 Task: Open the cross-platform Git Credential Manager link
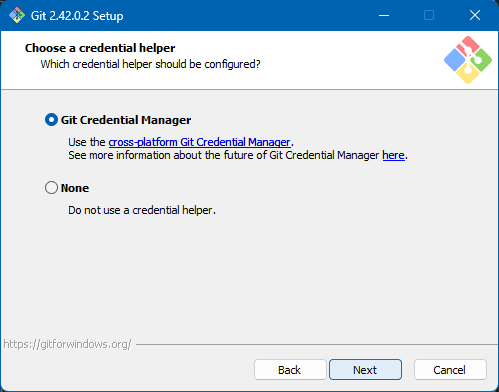tap(200, 142)
